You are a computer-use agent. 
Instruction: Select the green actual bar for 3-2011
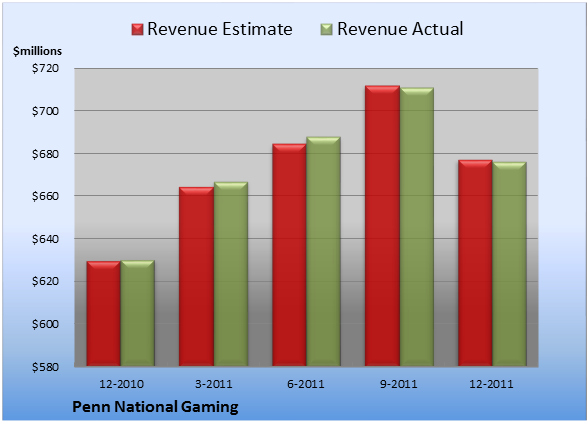click(231, 274)
